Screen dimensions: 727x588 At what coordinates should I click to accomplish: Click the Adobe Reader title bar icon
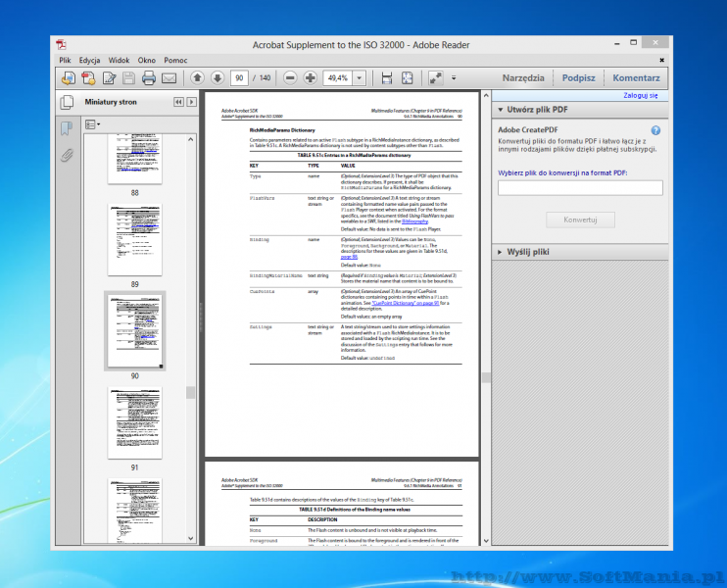click(61, 44)
